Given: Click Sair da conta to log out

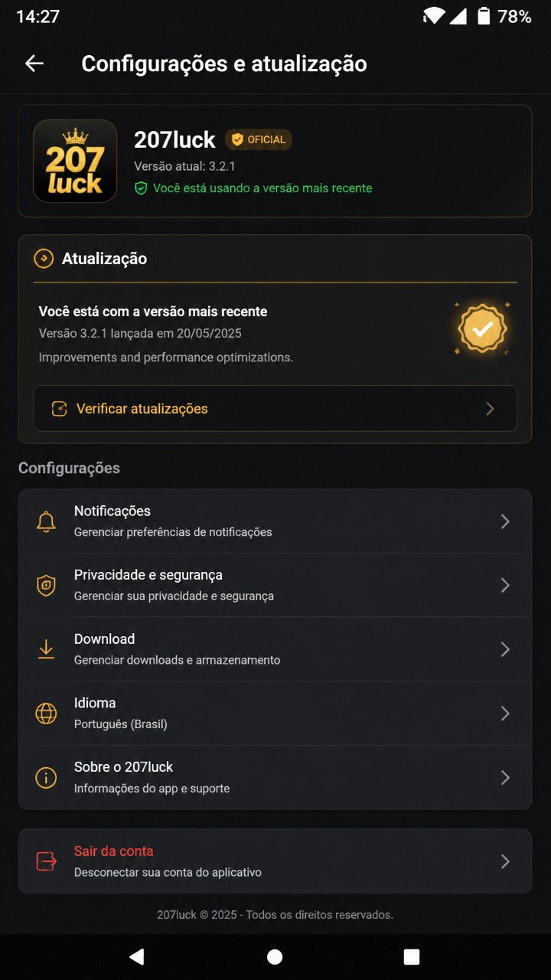Looking at the screenshot, I should (x=275, y=861).
